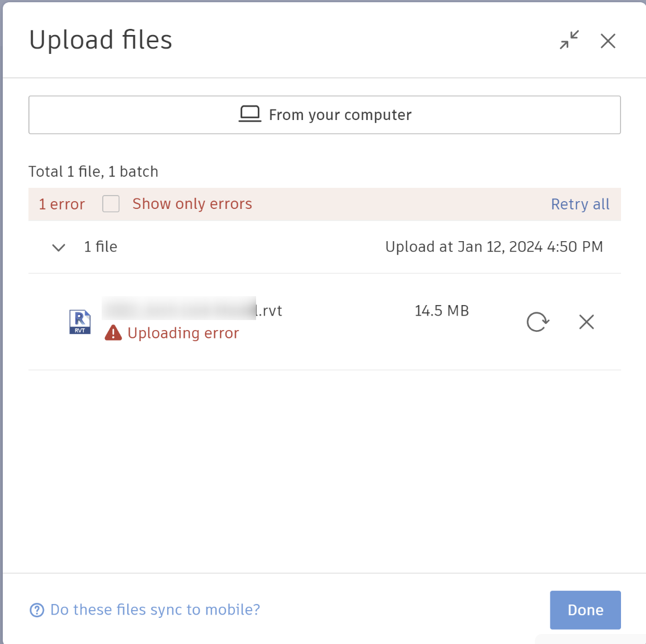Enable the Show only errors checkbox

111,204
